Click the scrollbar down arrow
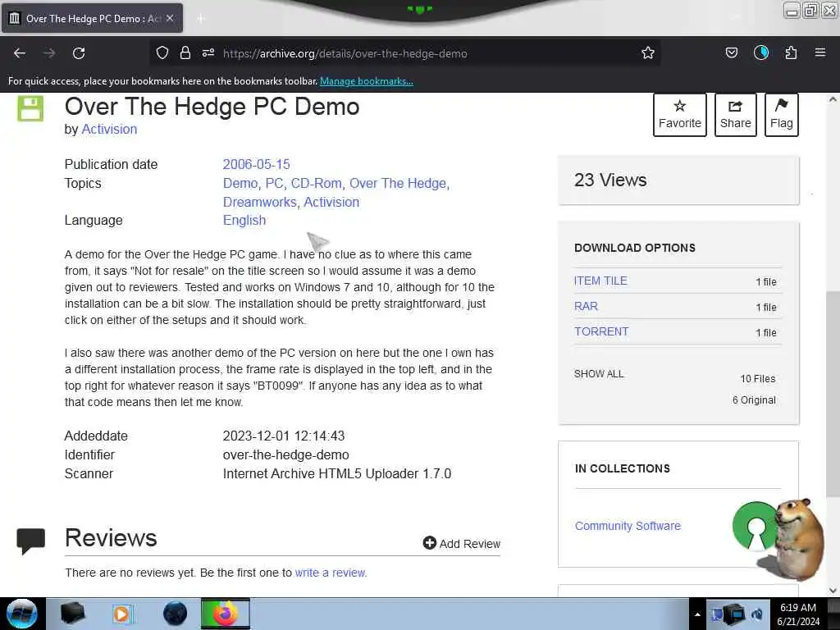 click(832, 591)
